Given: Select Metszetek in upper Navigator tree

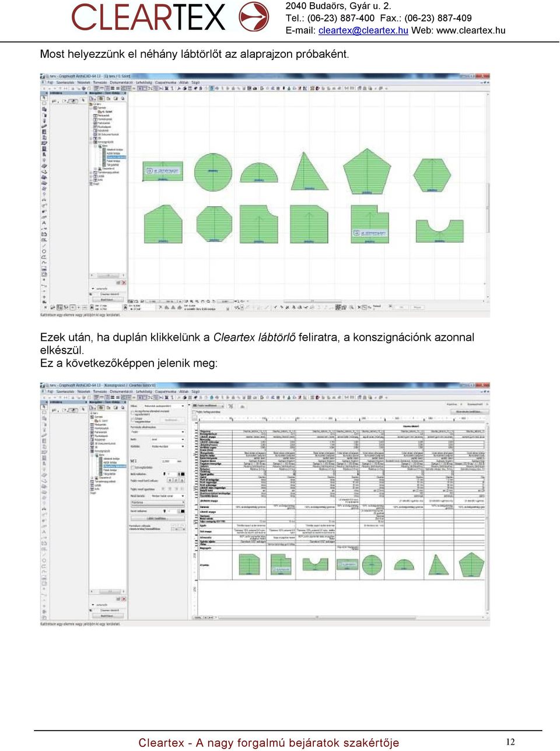Looking at the screenshot, I should point(103,116).
